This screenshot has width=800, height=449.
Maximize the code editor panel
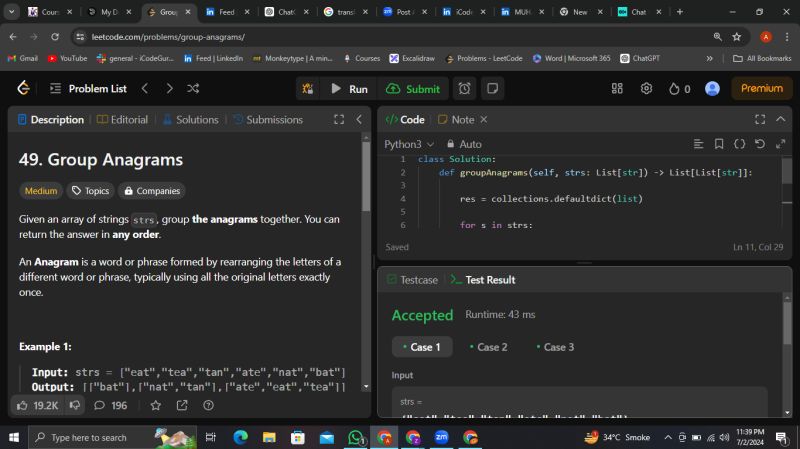pos(760,119)
